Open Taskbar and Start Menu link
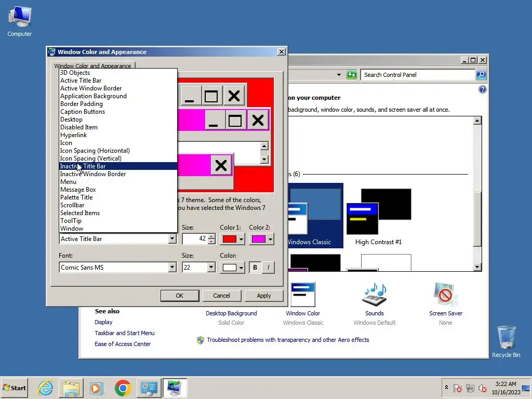This screenshot has height=399, width=532. [125, 333]
